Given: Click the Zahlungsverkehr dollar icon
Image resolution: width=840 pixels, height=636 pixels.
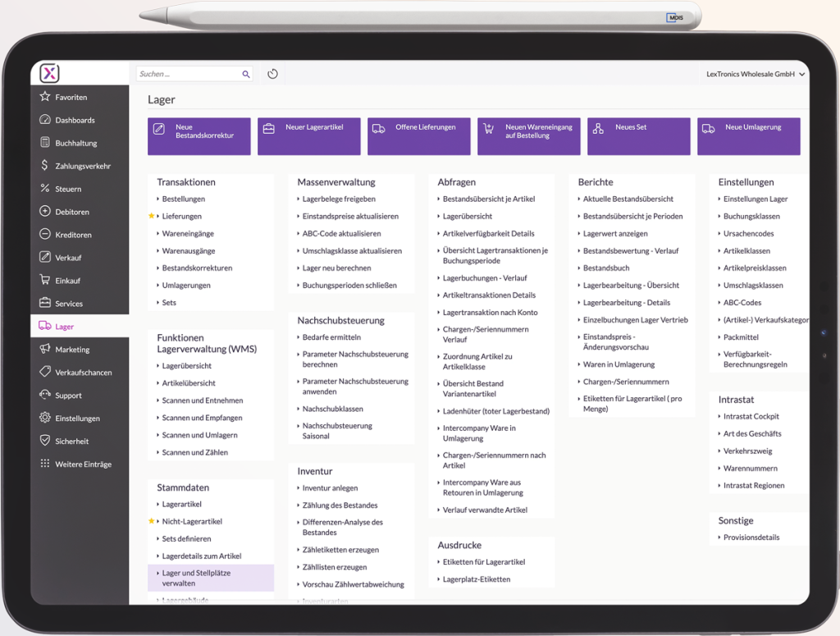Looking at the screenshot, I should tap(45, 166).
